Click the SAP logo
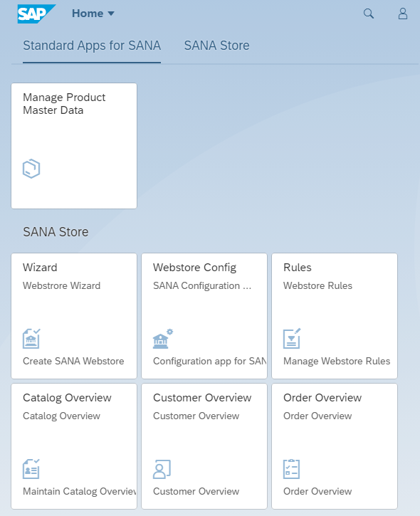The width and height of the screenshot is (420, 516). 36,14
